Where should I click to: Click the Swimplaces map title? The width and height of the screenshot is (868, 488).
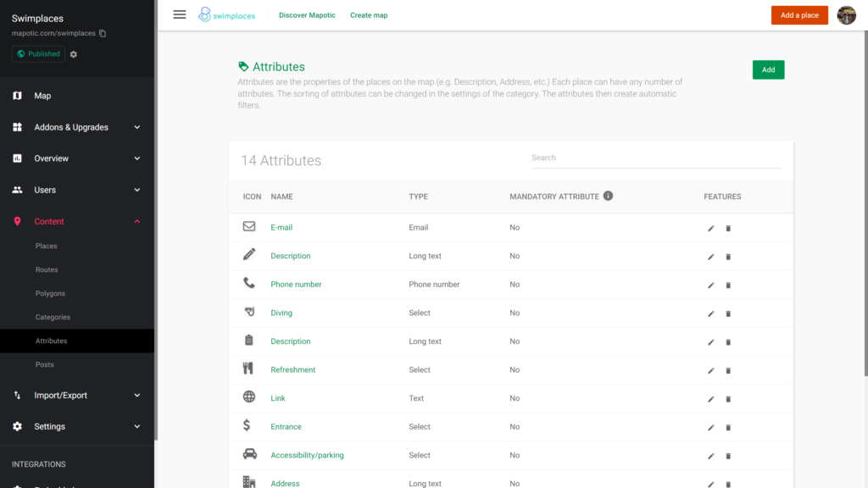coord(37,19)
